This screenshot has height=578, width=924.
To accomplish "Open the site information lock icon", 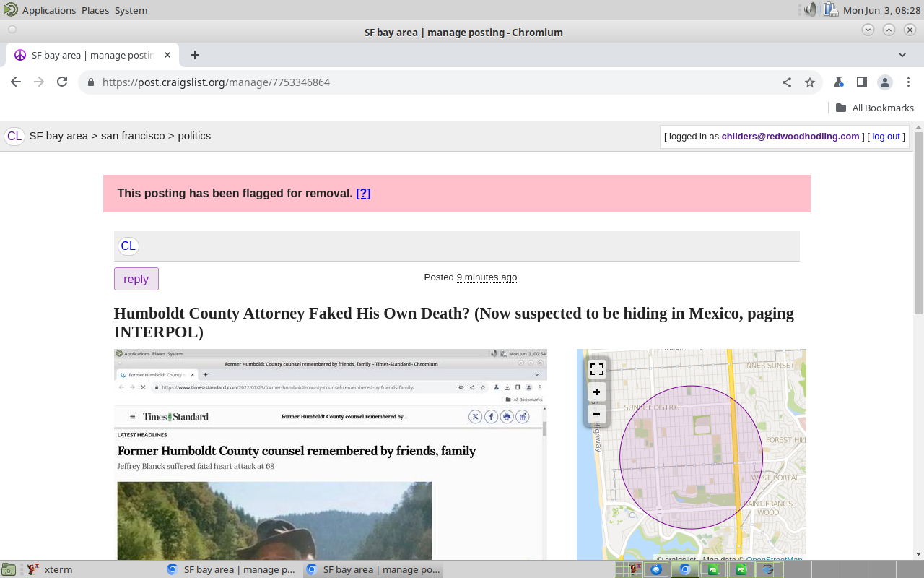I will pyautogui.click(x=90, y=82).
